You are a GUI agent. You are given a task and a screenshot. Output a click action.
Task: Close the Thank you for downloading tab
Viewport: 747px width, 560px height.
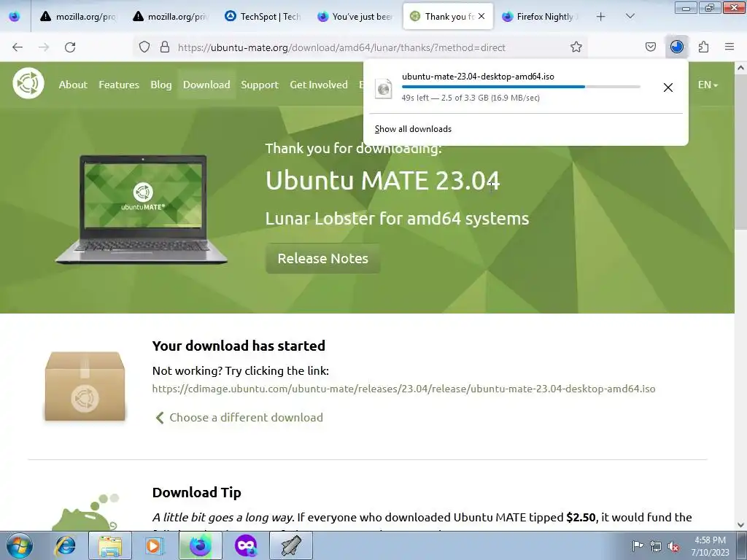click(481, 16)
